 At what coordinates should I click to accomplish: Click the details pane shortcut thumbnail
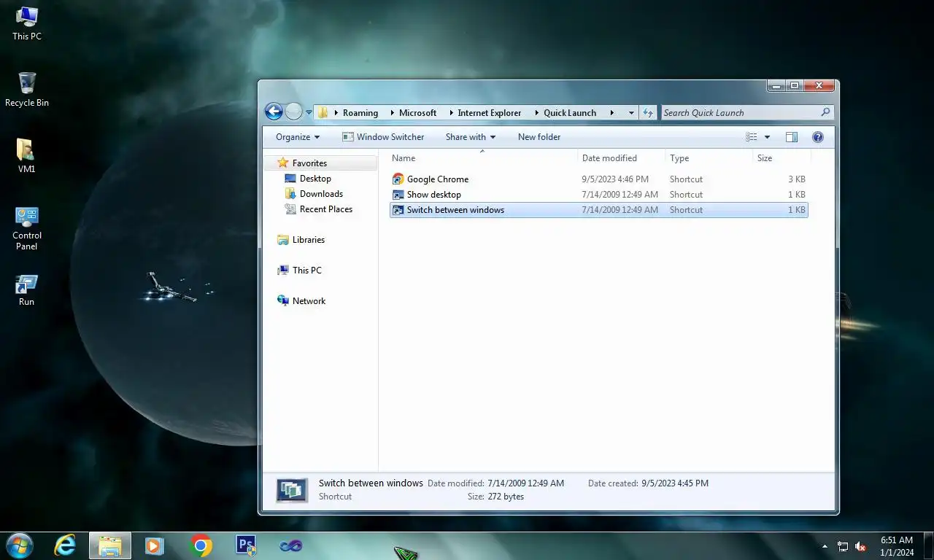pyautogui.click(x=292, y=490)
